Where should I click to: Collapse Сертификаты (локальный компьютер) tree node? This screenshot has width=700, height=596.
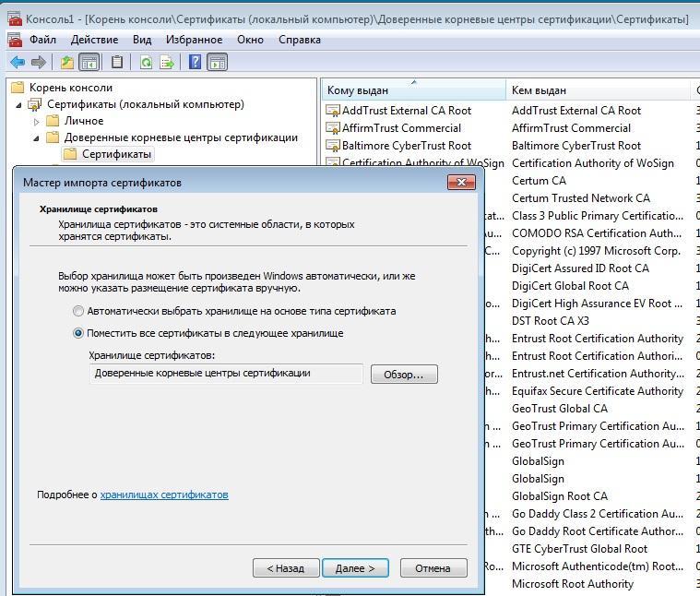[x=18, y=105]
